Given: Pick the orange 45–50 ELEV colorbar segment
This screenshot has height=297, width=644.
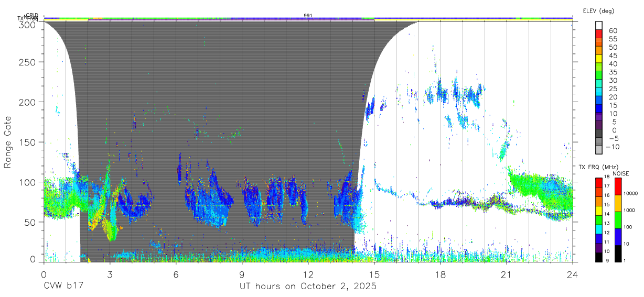Looking at the screenshot, I should click(x=599, y=51).
